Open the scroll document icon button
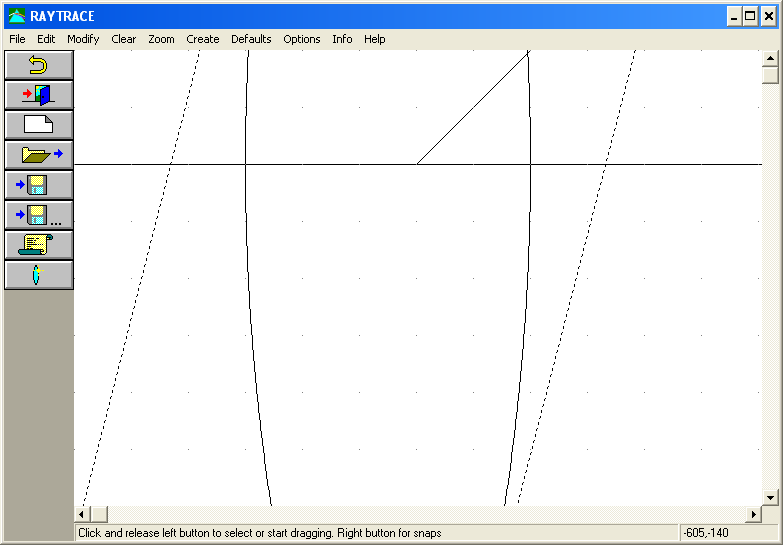 pos(38,245)
